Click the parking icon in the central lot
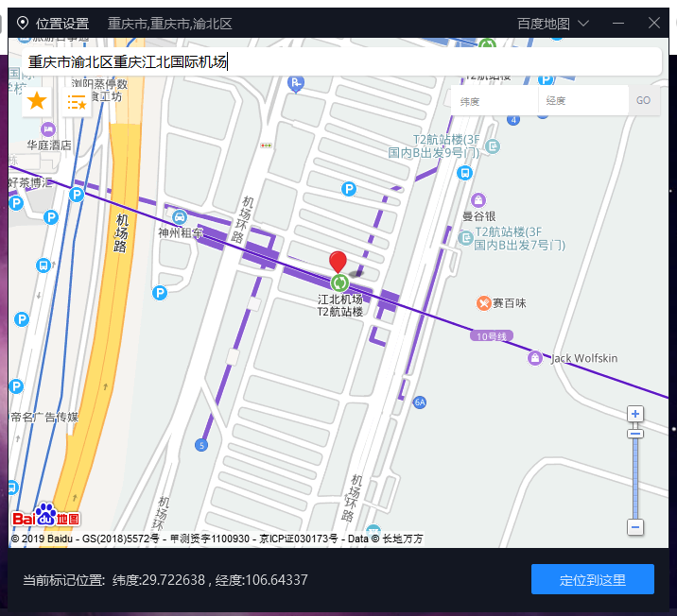The width and height of the screenshot is (677, 616). coord(349,189)
